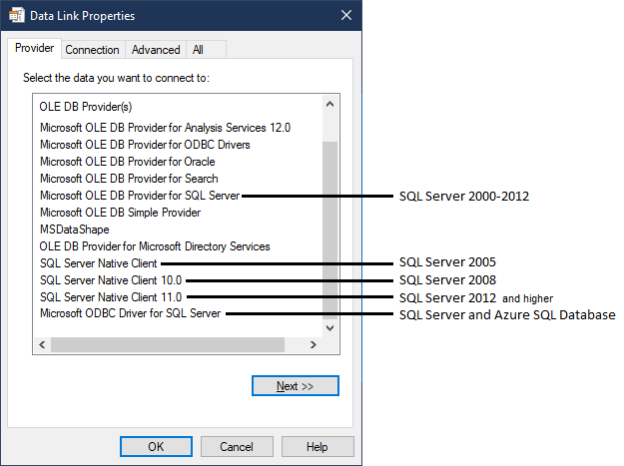Click the OLE DB Provider(s) list header
Screen dimensions: 624x466
tap(86, 107)
